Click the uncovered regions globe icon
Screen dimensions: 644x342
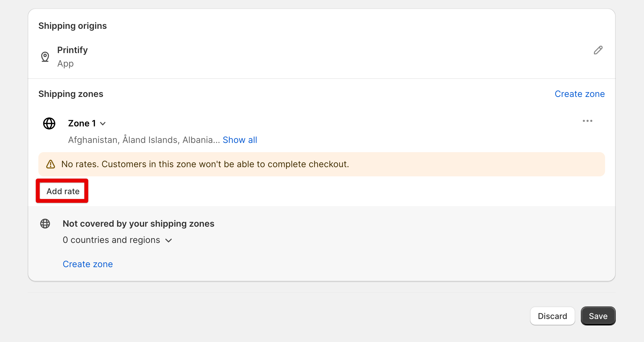pyautogui.click(x=45, y=224)
